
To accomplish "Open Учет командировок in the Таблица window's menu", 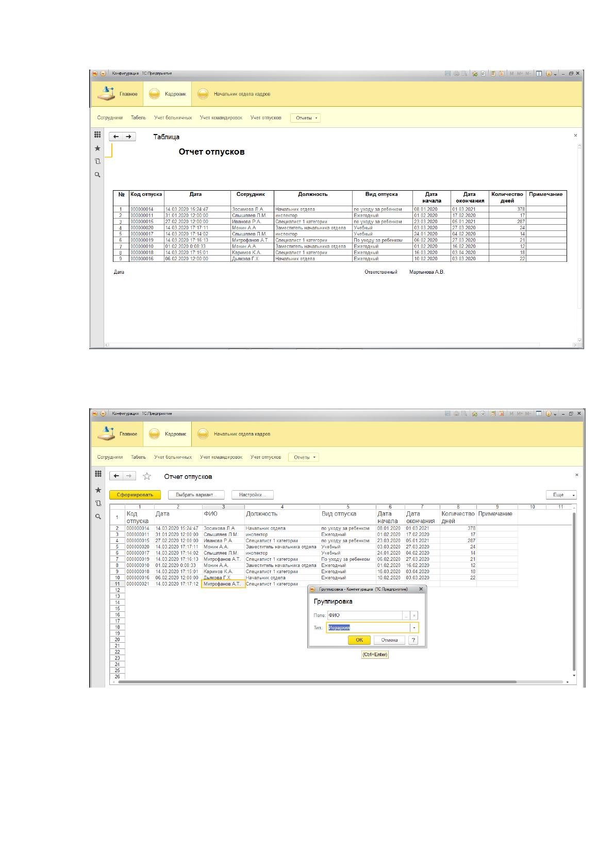I will click(221, 118).
